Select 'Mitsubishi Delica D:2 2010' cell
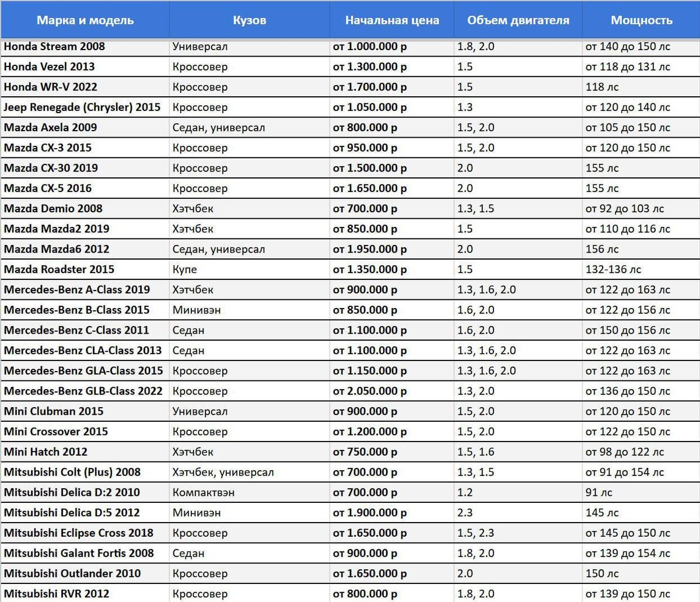Image resolution: width=700 pixels, height=602 pixels. click(x=85, y=492)
